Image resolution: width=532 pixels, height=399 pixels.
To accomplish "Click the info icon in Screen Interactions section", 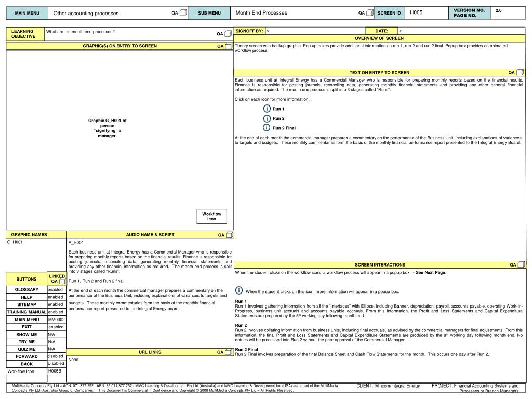I will click(x=239, y=290).
